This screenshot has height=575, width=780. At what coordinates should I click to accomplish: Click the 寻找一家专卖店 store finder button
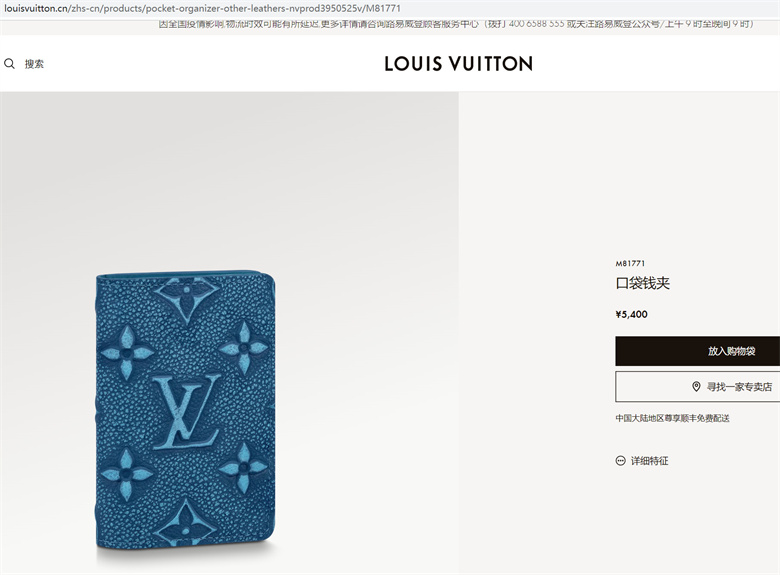(697, 386)
